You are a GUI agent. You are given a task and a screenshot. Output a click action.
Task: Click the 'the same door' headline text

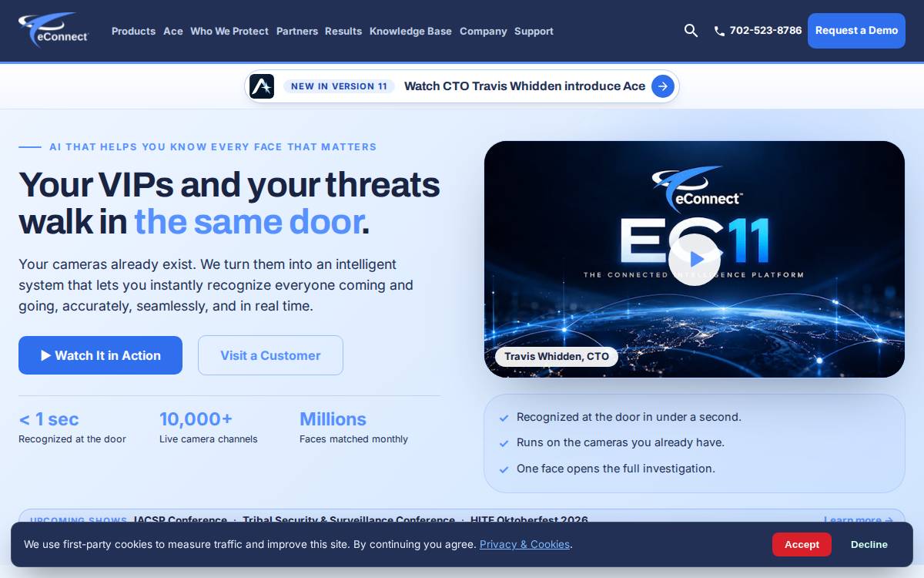248,222
